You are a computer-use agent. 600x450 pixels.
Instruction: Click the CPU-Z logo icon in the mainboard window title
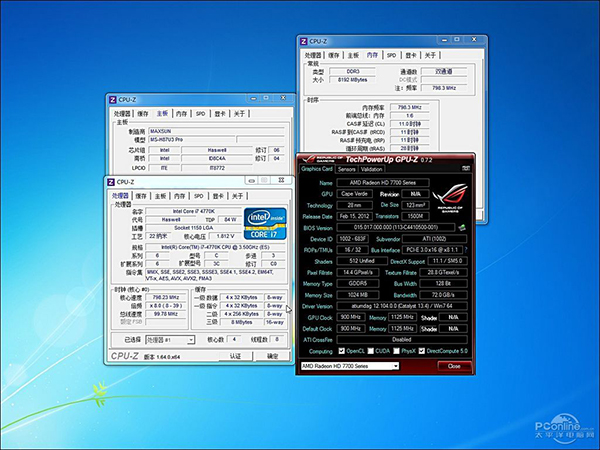(x=112, y=100)
